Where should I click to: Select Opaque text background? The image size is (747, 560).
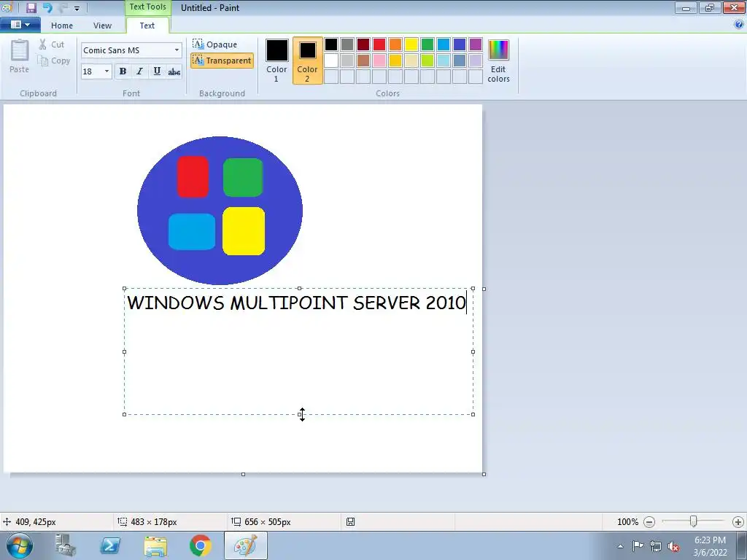click(215, 44)
